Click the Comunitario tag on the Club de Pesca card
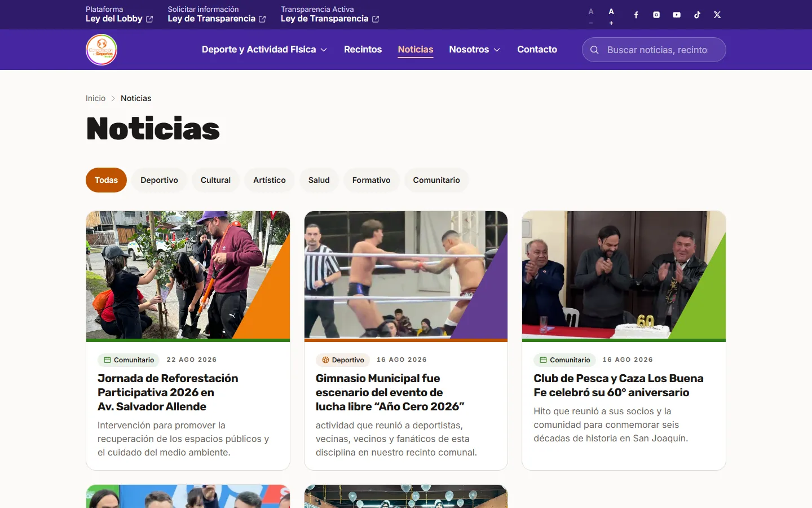This screenshot has height=508, width=812. click(x=564, y=360)
